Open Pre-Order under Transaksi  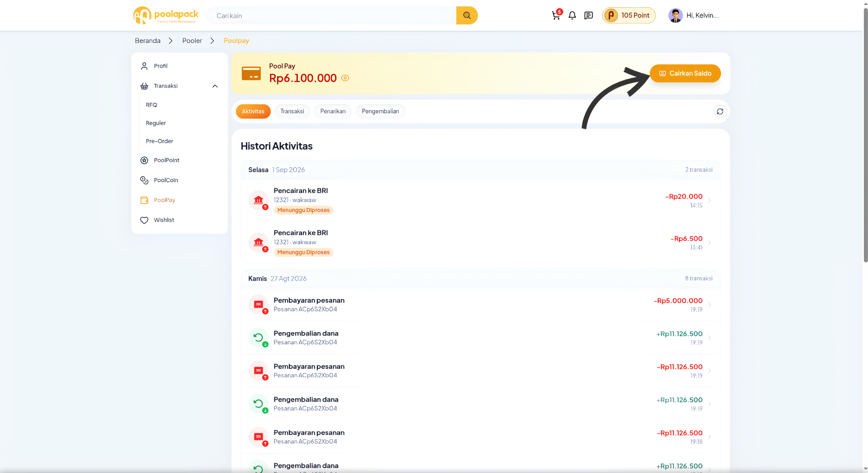click(160, 141)
